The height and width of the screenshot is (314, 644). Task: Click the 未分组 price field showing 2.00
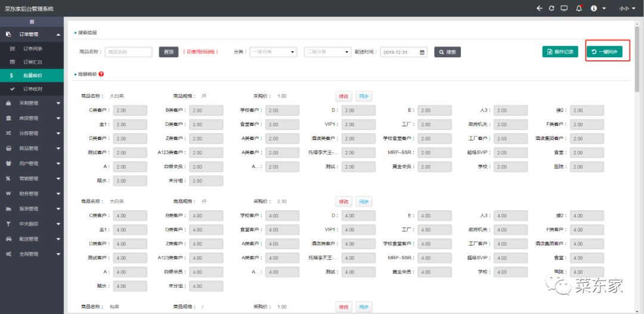point(206,181)
